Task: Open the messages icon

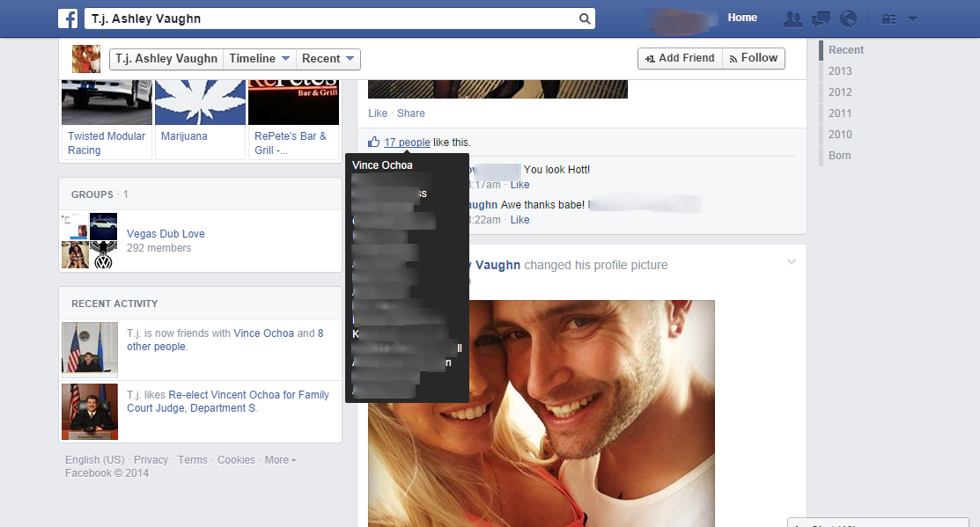Action: [x=821, y=18]
